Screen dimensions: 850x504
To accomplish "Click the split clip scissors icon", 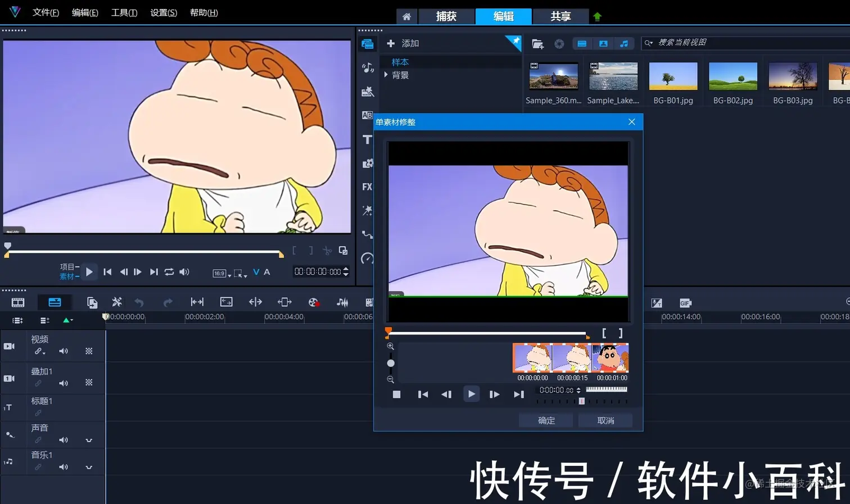I will click(327, 251).
